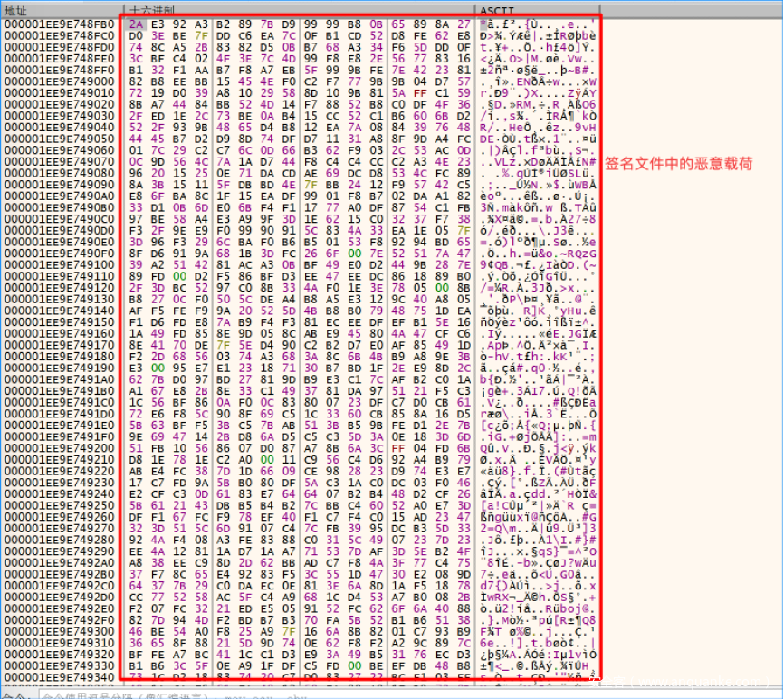Select address 000001EE9E749220
Screen dimensions: 784x699
click(x=60, y=471)
